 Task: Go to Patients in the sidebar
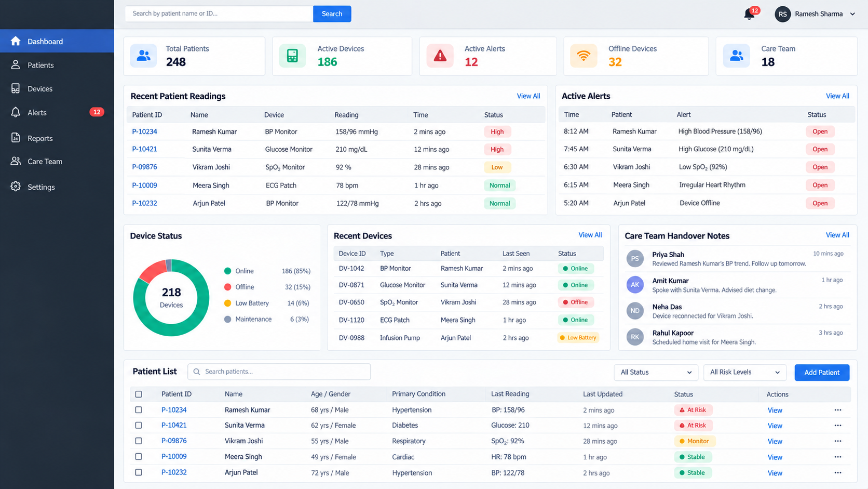[57, 65]
